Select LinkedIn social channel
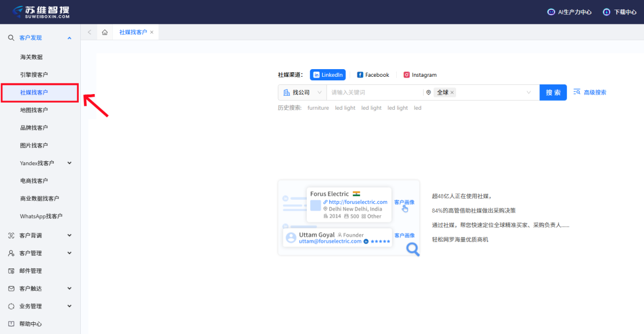644x334 pixels. (328, 75)
